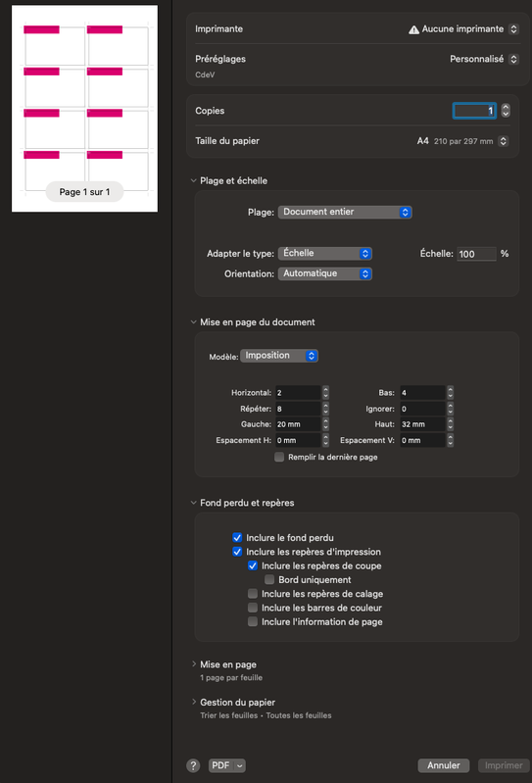532x783 pixels.
Task: Open the Imprimante printer selector
Action: tap(513, 29)
